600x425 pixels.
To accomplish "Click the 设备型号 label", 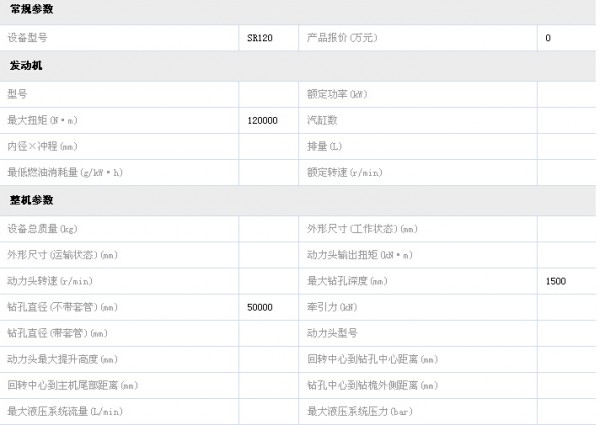I will 27,38.
